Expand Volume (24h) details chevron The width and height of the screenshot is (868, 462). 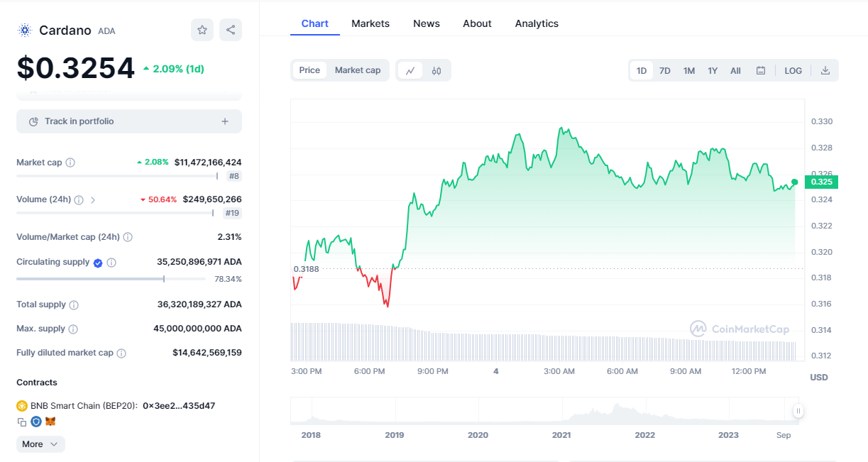93,200
